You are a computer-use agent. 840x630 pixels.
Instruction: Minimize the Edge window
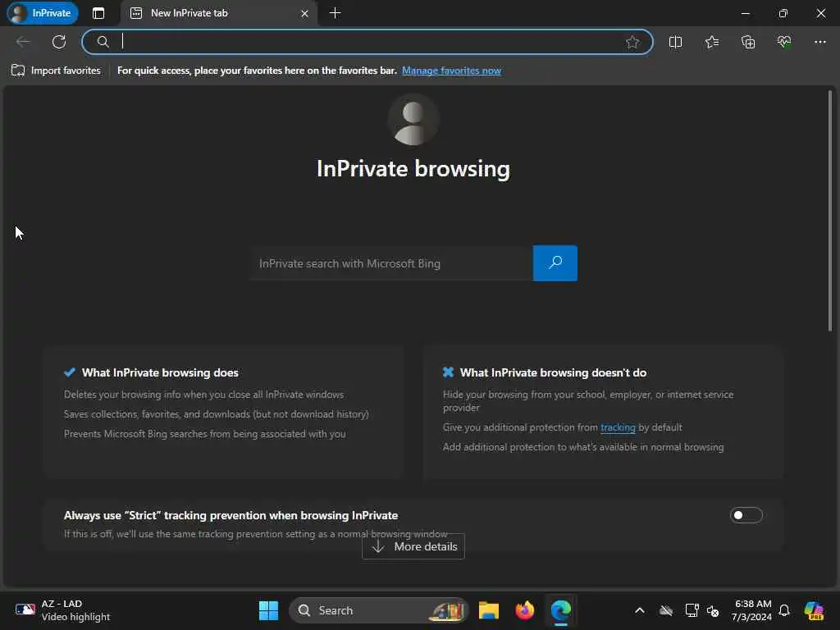pos(745,13)
